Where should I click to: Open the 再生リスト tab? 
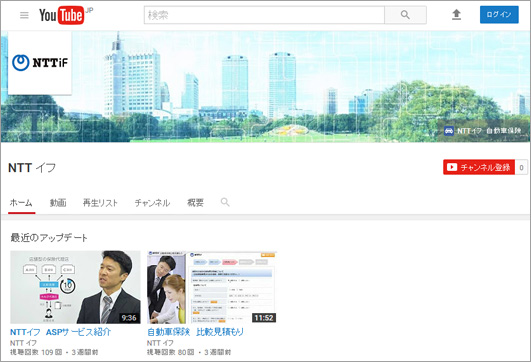pos(100,203)
